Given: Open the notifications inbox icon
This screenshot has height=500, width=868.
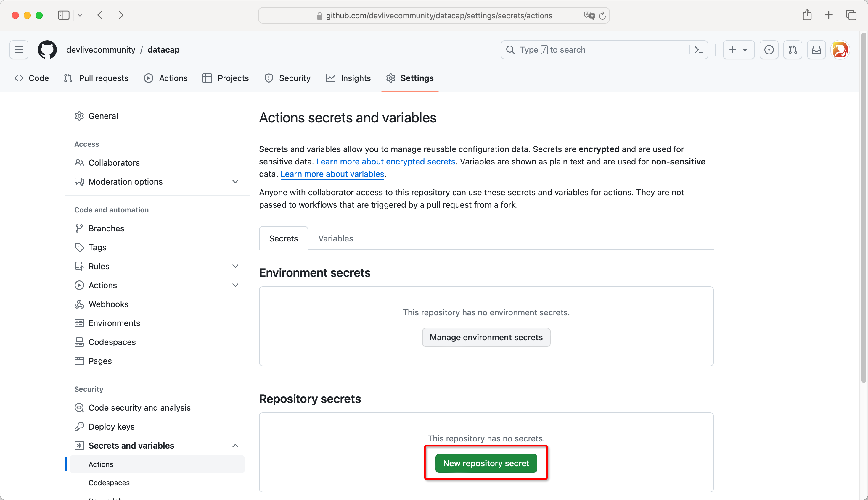Looking at the screenshot, I should point(816,50).
